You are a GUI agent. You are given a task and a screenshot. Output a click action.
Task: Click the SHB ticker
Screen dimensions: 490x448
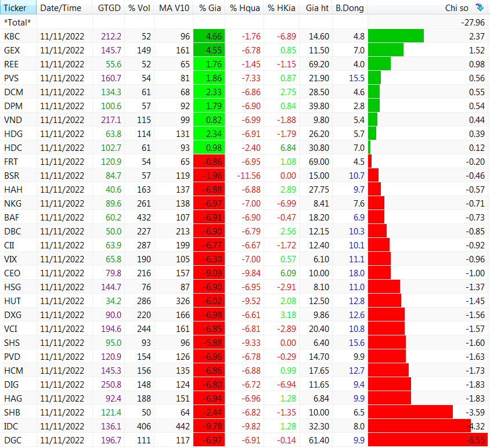tap(12, 413)
